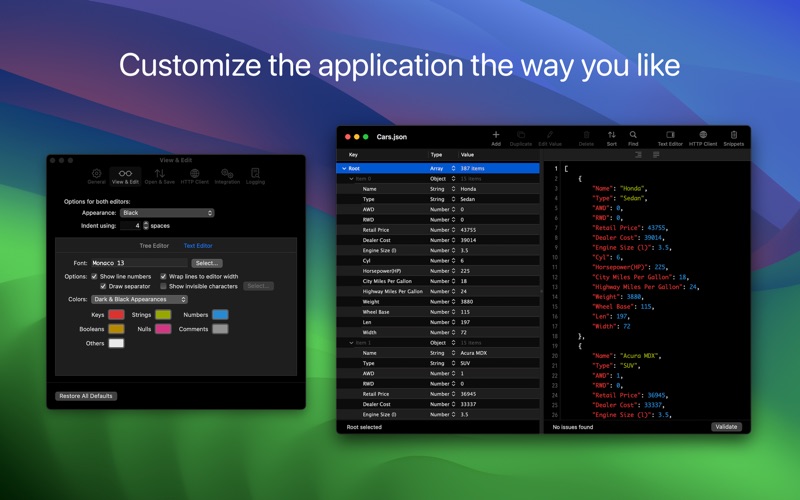Enable Show invisible characters checkbox
The width and height of the screenshot is (800, 500).
pyautogui.click(x=163, y=286)
